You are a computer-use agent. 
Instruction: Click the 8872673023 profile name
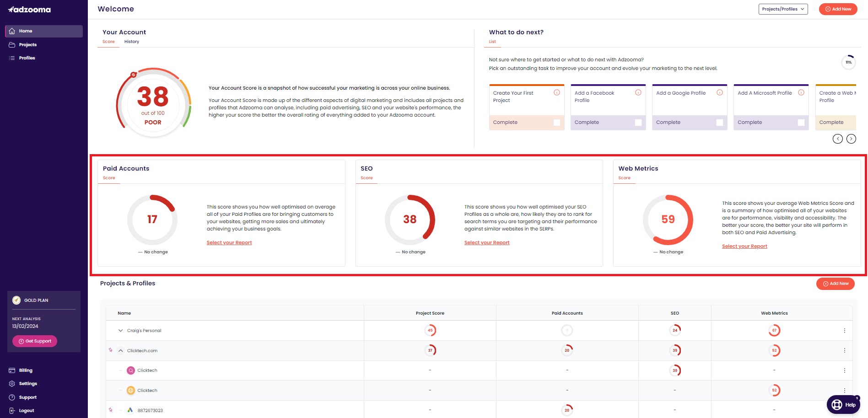click(150, 411)
